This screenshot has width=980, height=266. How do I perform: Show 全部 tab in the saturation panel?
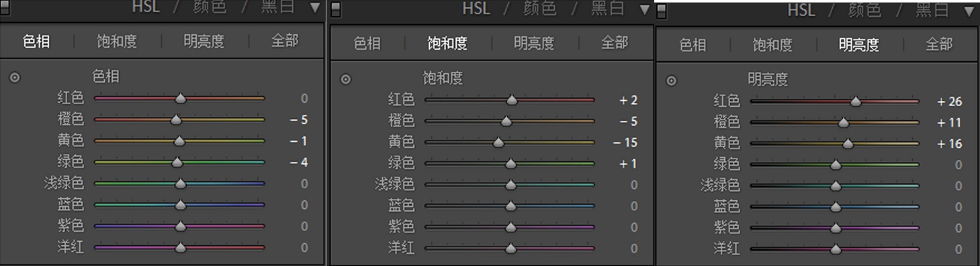click(615, 44)
